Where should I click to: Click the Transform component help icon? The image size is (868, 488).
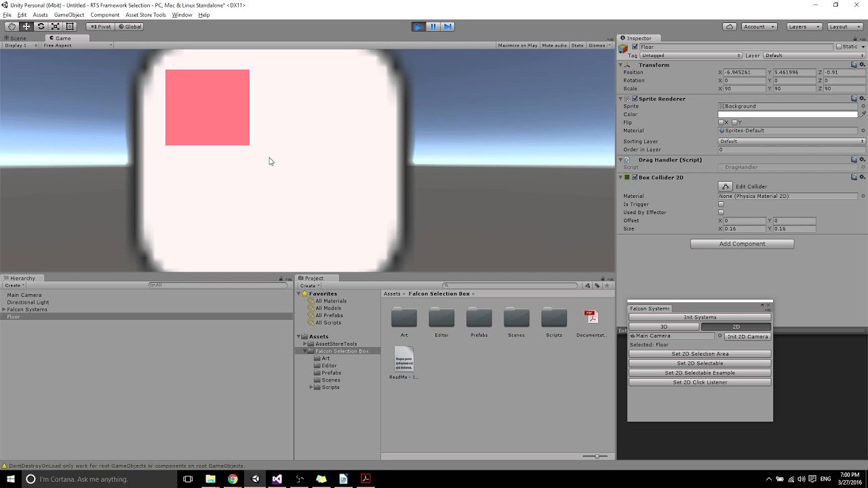click(854, 65)
